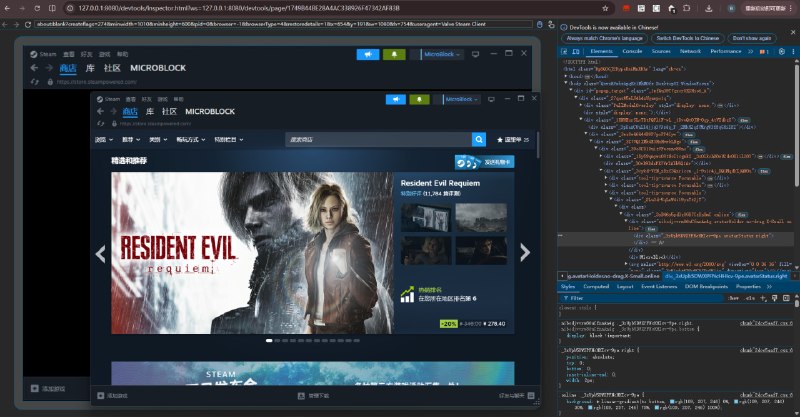Click the gift card button beside 精选和推荐

pyautogui.click(x=484, y=162)
